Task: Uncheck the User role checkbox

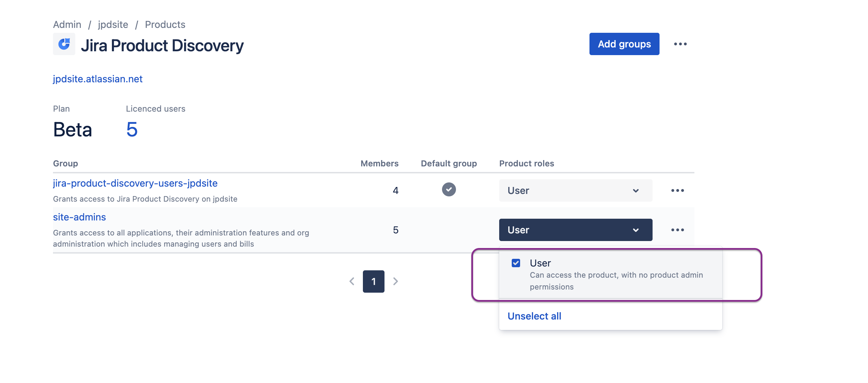Action: (x=516, y=263)
